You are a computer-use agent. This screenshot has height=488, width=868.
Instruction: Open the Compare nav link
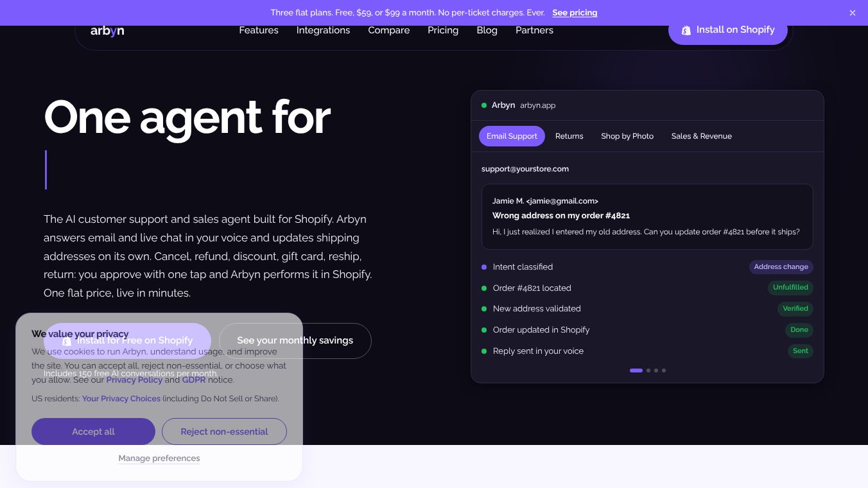click(388, 30)
